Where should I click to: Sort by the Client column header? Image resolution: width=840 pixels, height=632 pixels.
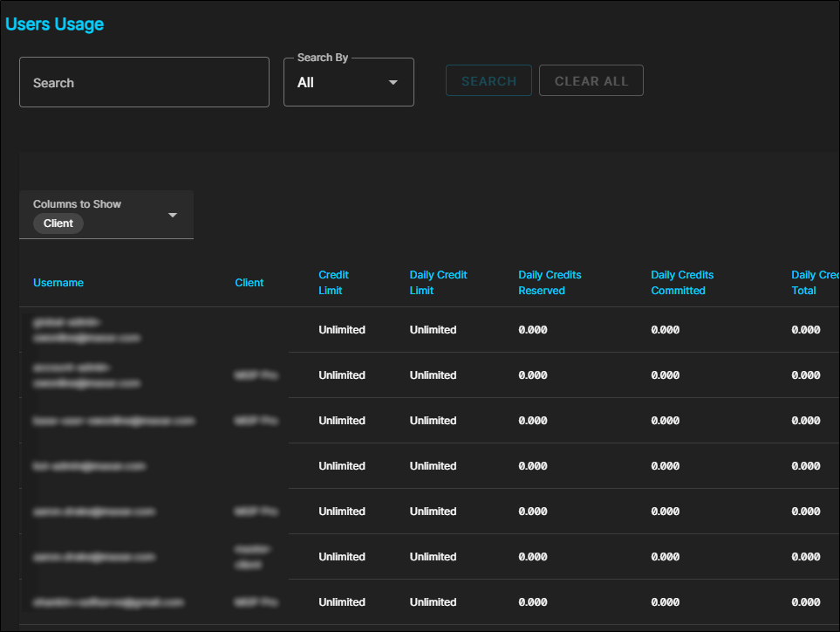249,283
